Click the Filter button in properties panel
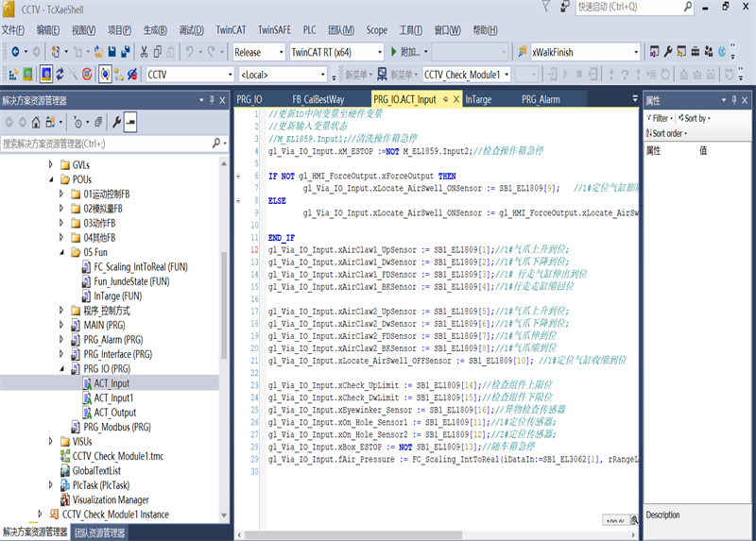The width and height of the screenshot is (756, 541). point(661,118)
